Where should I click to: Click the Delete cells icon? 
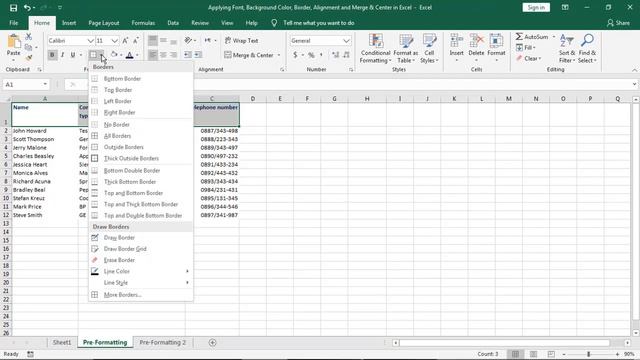(476, 41)
